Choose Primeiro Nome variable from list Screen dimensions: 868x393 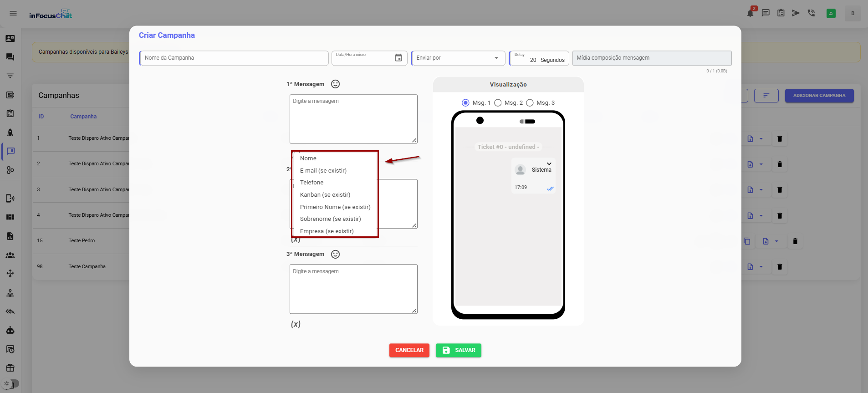[x=335, y=207]
